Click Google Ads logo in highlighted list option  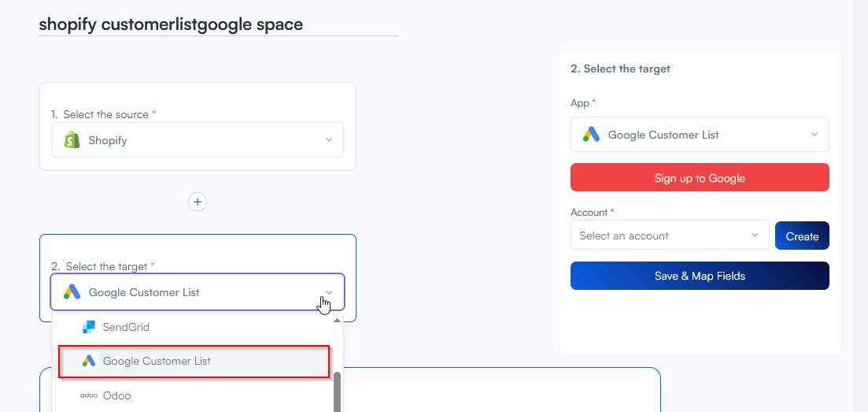(x=89, y=361)
